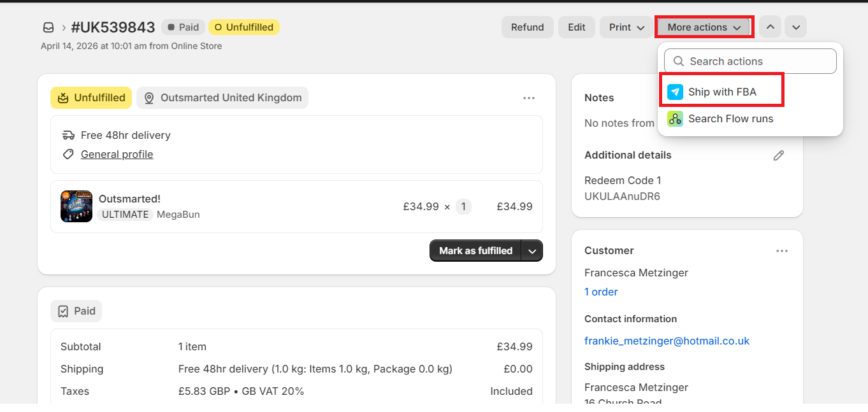
Task: Focus the Search actions input field
Action: pyautogui.click(x=750, y=61)
